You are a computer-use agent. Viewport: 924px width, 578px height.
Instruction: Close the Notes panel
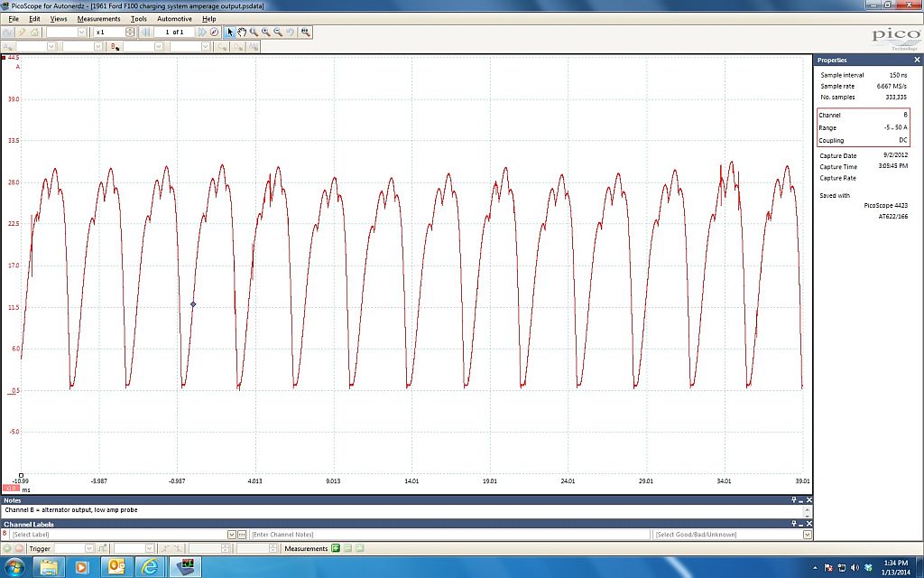point(808,500)
